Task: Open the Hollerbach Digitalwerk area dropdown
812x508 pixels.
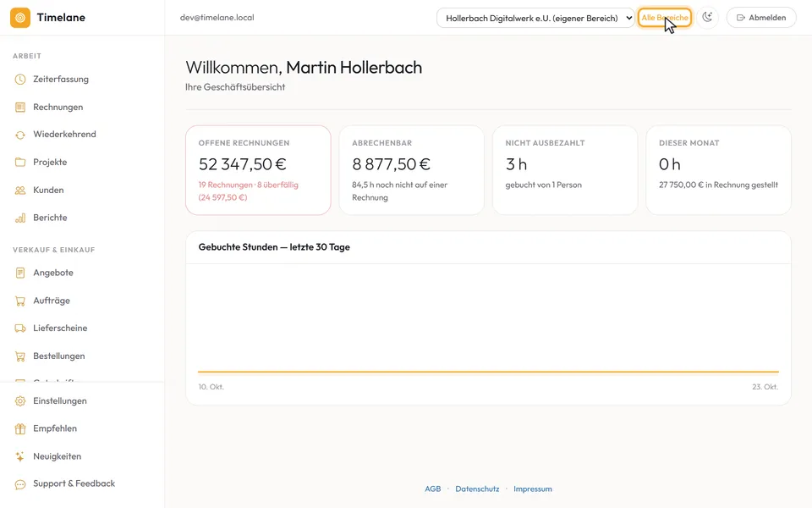Action: [x=535, y=18]
